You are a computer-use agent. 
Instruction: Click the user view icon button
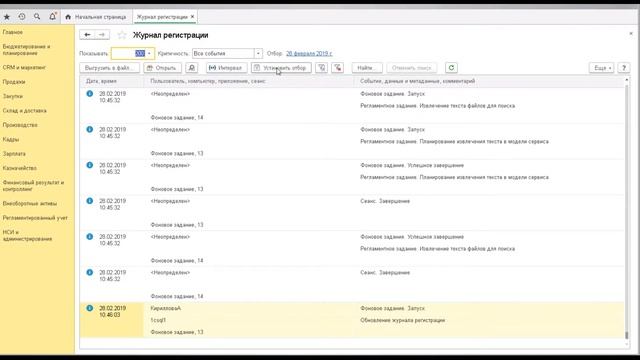(191, 68)
